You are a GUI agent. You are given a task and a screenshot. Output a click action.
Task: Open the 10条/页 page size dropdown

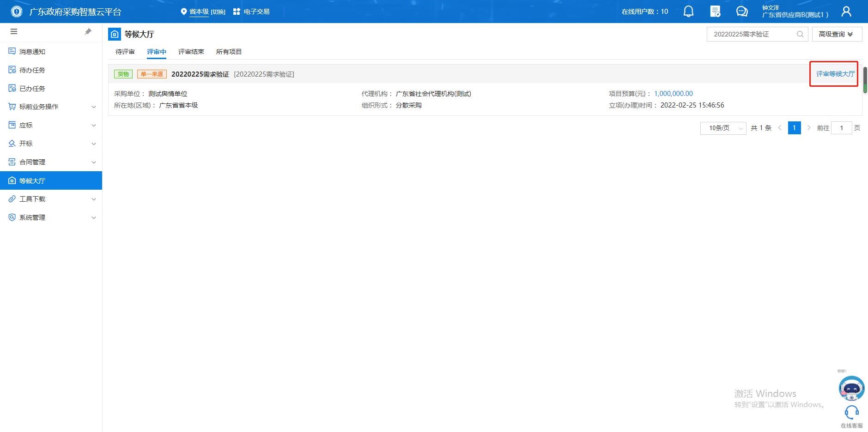point(723,128)
